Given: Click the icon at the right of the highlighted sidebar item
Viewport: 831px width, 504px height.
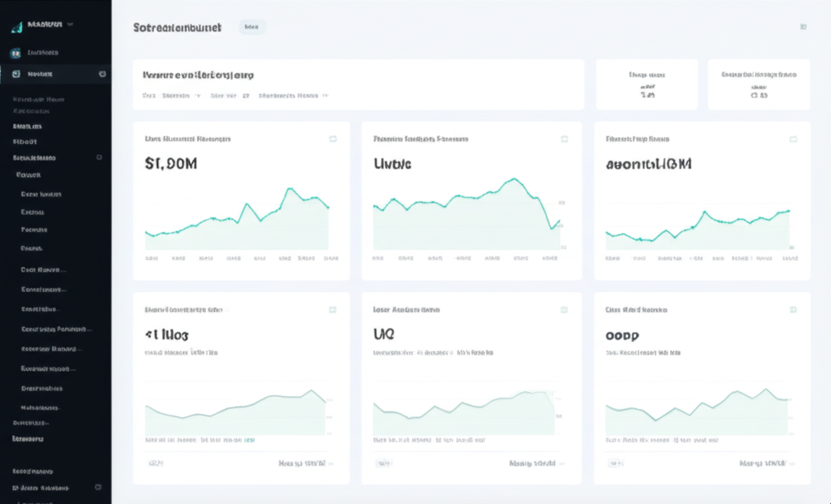Looking at the screenshot, I should [102, 74].
